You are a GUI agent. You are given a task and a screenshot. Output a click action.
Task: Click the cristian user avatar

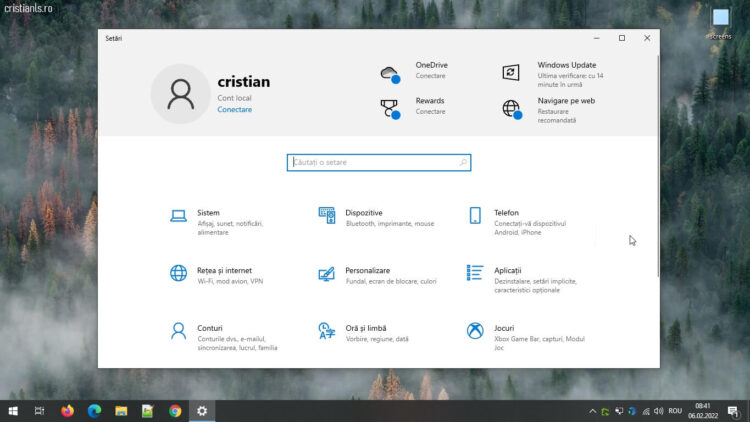tap(180, 93)
